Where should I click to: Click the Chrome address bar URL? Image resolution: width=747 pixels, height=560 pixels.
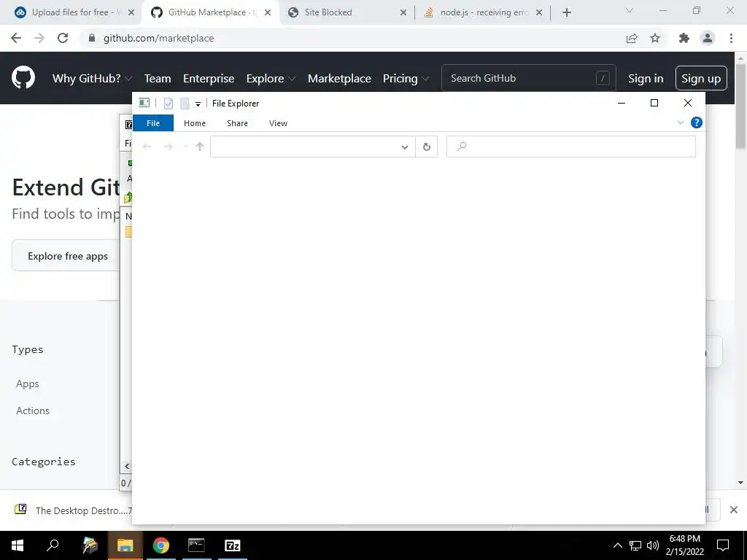pos(158,38)
